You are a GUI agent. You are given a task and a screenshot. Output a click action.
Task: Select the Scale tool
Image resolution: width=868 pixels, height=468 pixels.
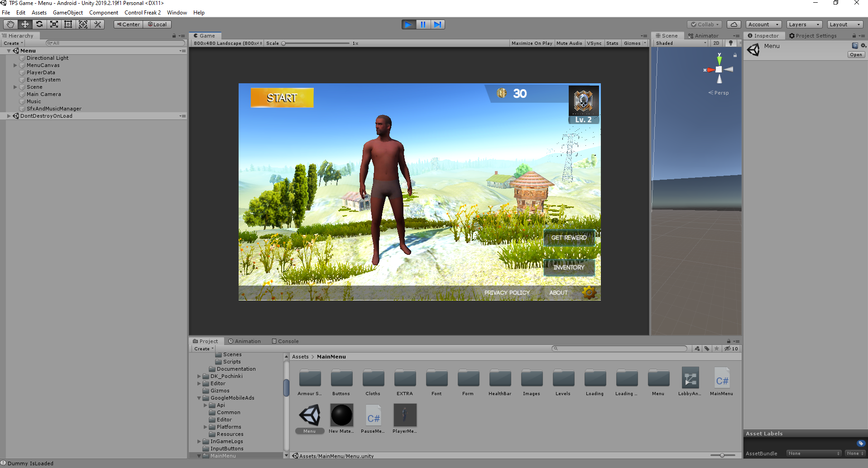click(x=54, y=24)
